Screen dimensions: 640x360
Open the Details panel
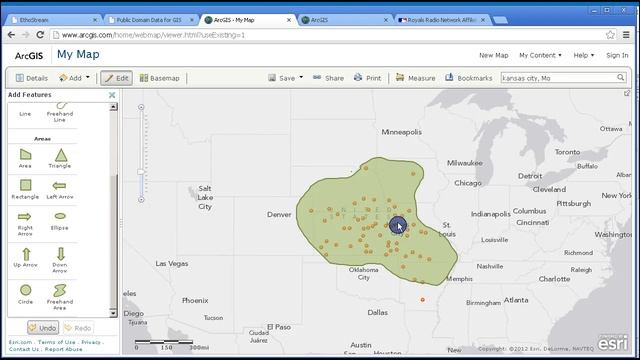(31, 78)
